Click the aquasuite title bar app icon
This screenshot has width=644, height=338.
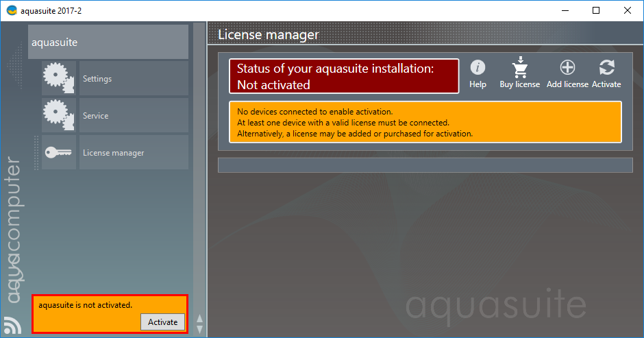coord(12,11)
